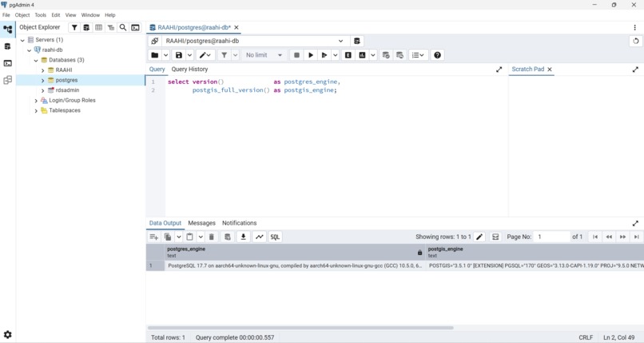
Task: Open the File menu
Action: coord(6,14)
